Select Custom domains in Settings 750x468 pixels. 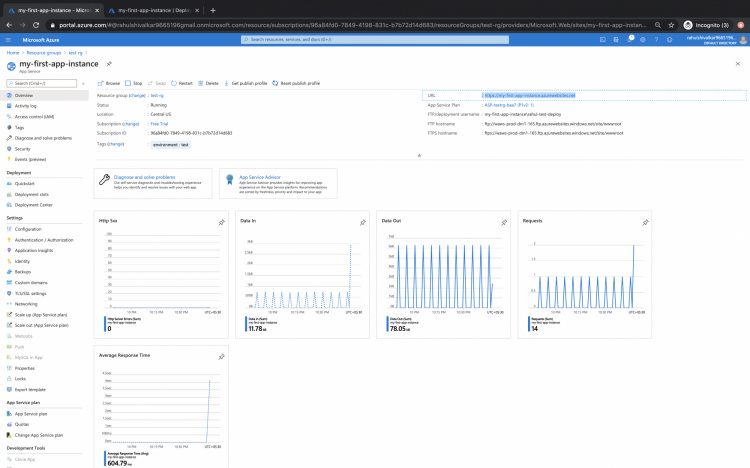(32, 282)
